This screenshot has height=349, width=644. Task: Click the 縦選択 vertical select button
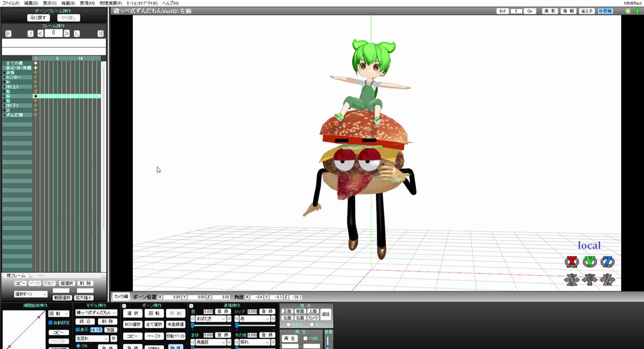coord(66,284)
